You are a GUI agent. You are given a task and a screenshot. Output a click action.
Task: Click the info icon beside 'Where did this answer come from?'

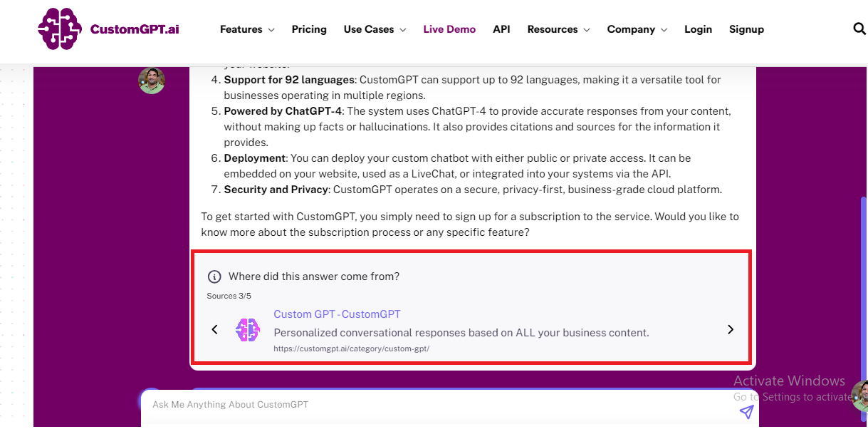[x=214, y=276]
